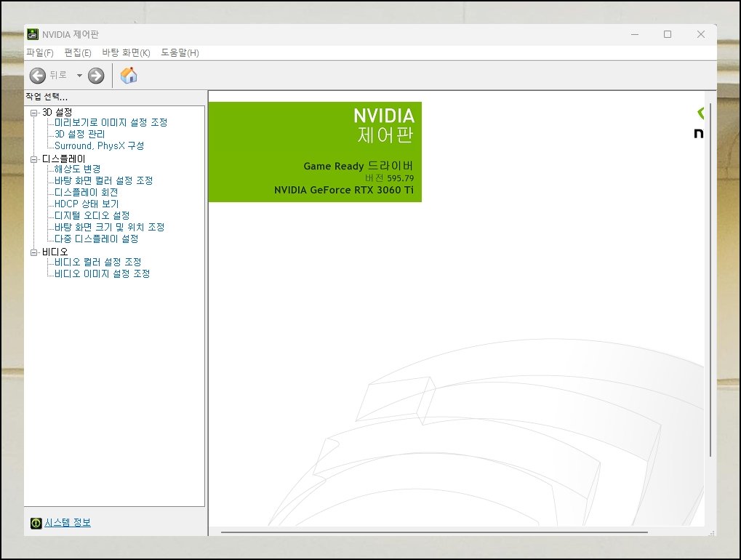
Task: Open the 시스템 정보 link
Action: pyautogui.click(x=68, y=522)
